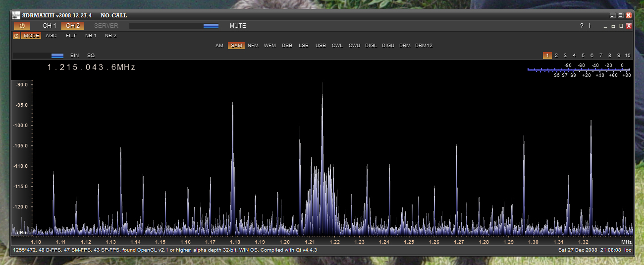Select the CH 2 channel tab
This screenshot has height=265, width=644.
pyautogui.click(x=73, y=26)
